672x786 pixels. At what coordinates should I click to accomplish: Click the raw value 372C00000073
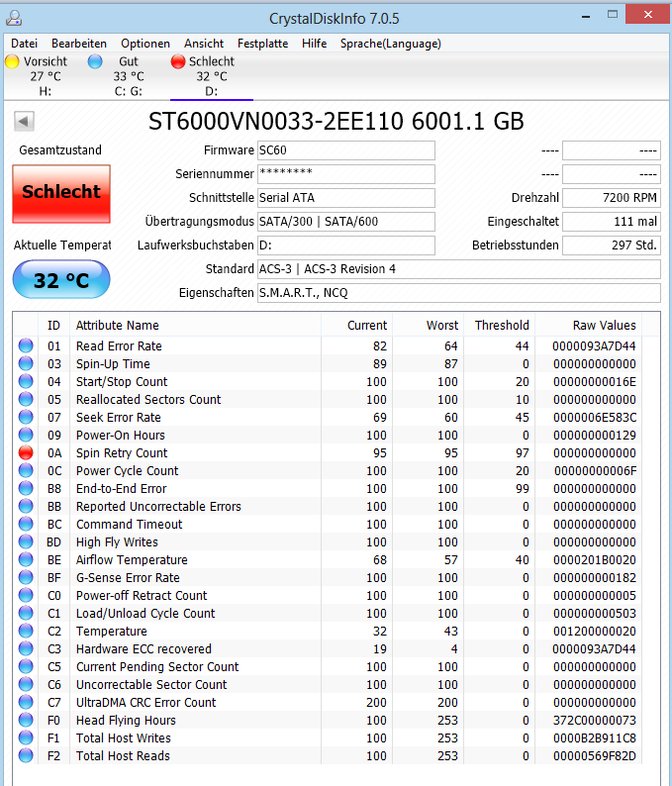[595, 720]
